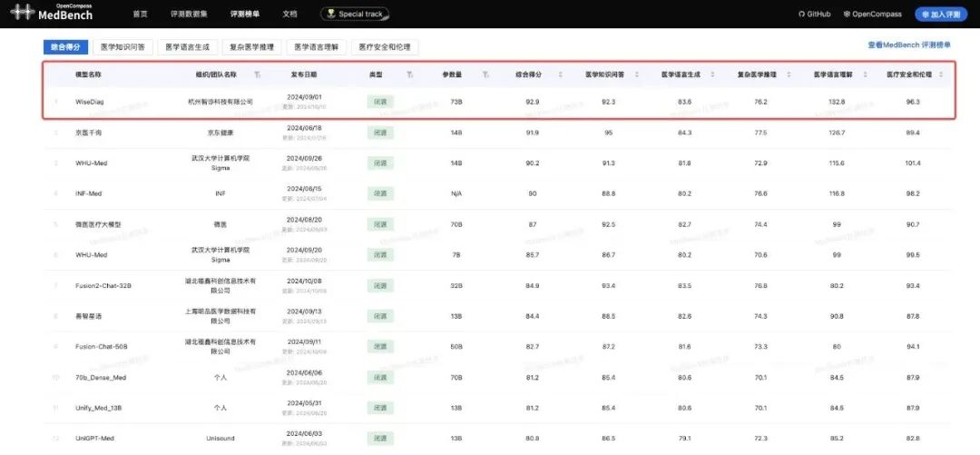Viewport: 980px width, 455px height.
Task: Click the Fusion2-Chat-32B model name
Action: click(103, 285)
